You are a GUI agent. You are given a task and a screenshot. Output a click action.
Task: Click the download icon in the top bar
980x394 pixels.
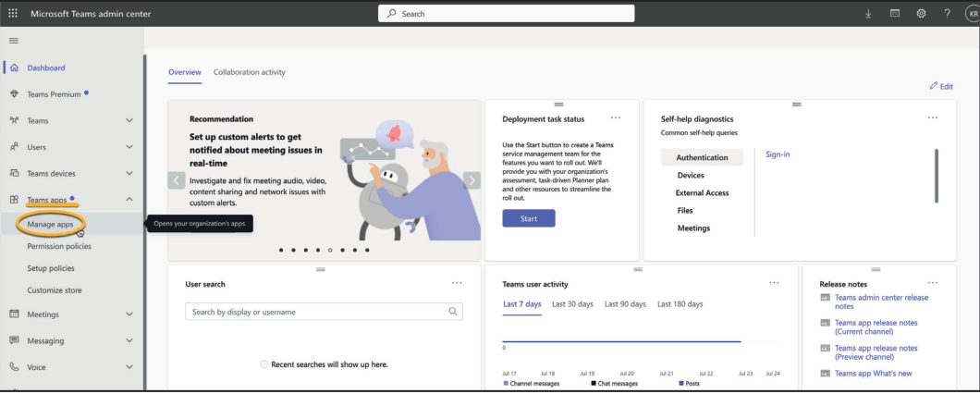click(x=868, y=13)
